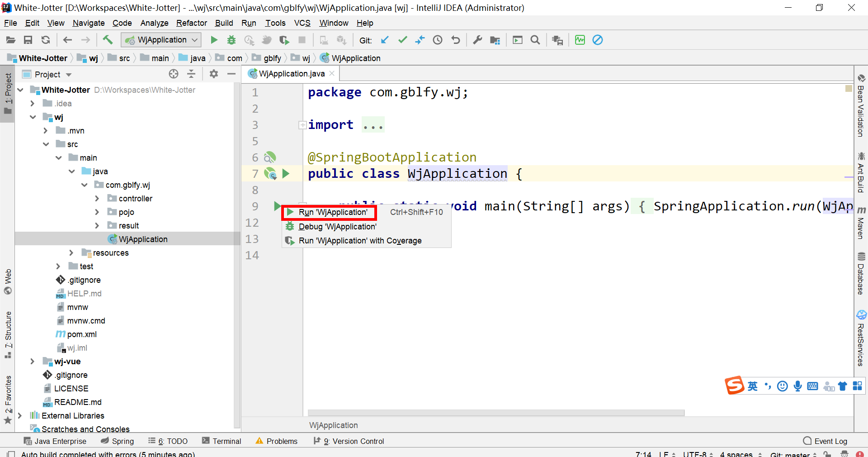Click the Save All toolbar icon
Screen dimensions: 868x457
28,40
